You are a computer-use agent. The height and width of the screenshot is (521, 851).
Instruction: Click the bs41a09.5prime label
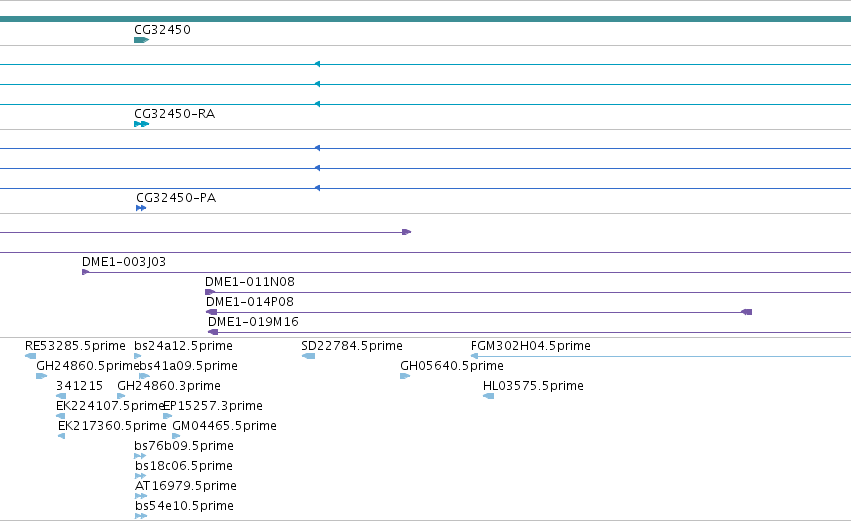coord(188,366)
